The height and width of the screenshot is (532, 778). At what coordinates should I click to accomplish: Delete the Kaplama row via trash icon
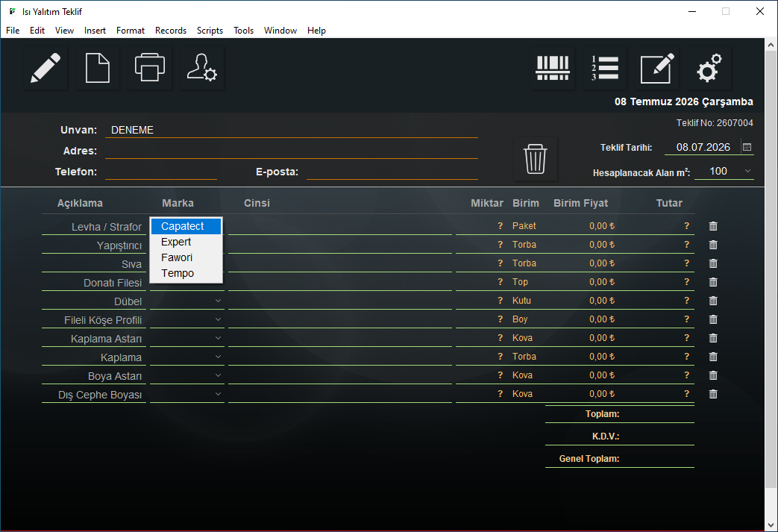pyautogui.click(x=713, y=357)
